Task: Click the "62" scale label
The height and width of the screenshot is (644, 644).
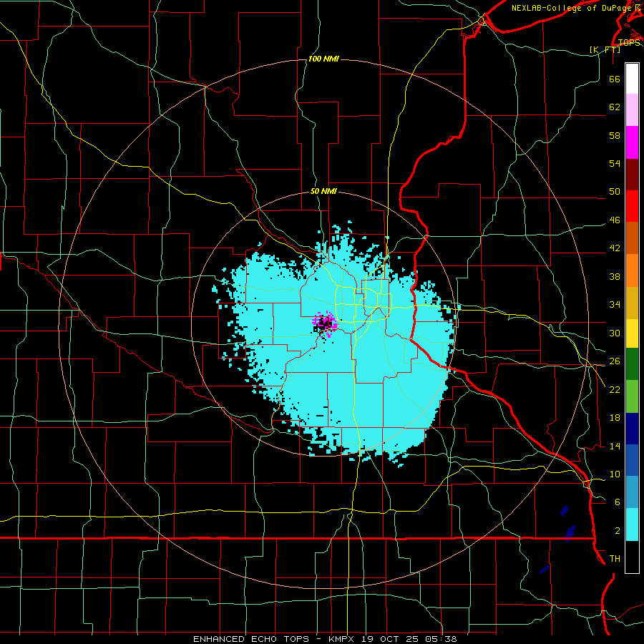Action: point(615,107)
